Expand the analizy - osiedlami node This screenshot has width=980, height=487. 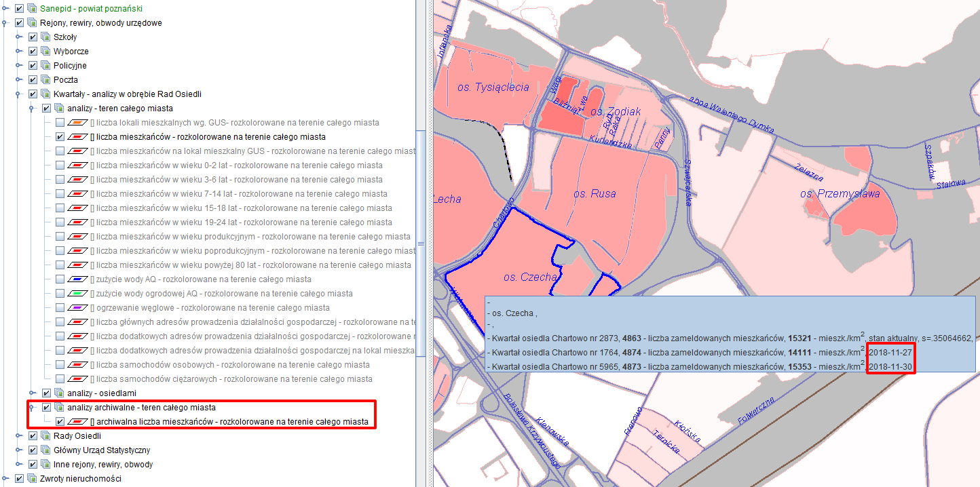(33, 393)
